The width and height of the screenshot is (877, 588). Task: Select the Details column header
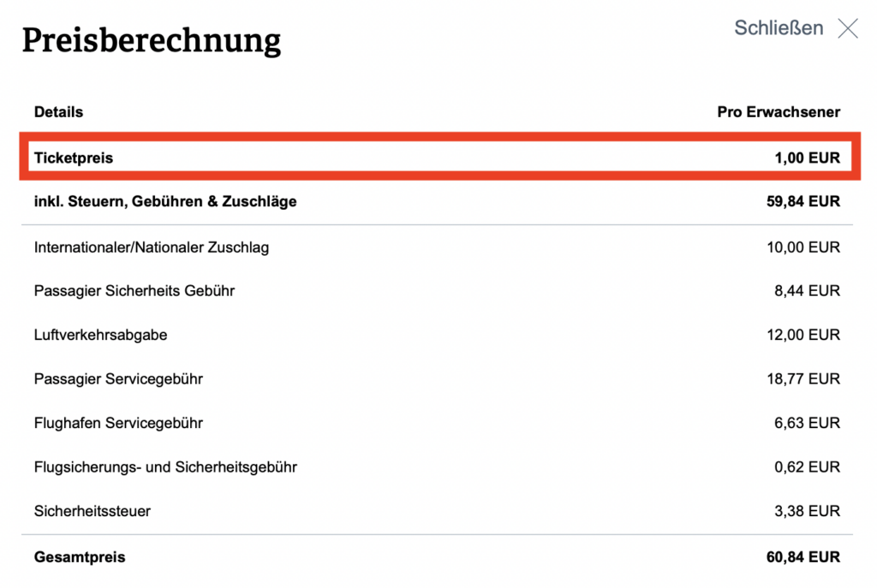58,112
